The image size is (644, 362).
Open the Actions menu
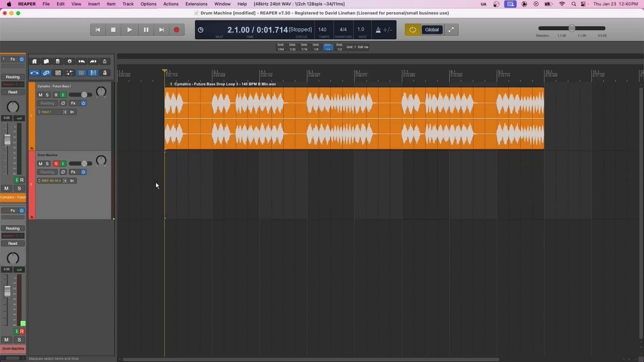tap(171, 4)
